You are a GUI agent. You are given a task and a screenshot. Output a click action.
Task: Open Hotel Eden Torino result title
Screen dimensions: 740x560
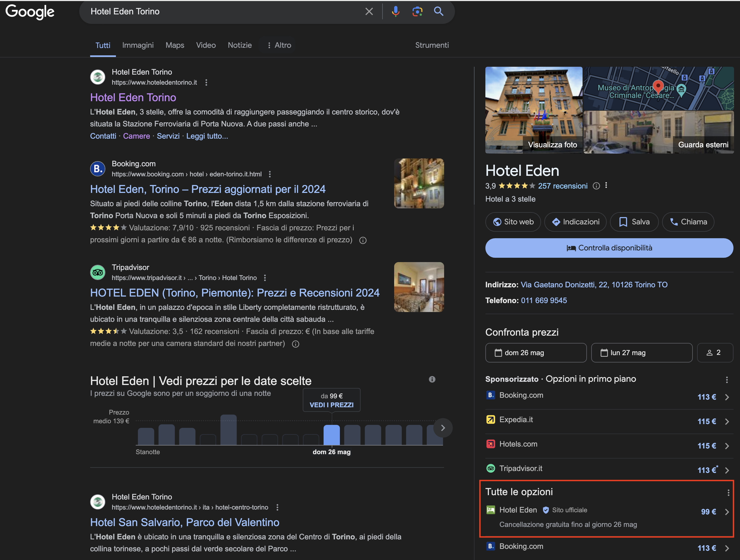click(133, 98)
